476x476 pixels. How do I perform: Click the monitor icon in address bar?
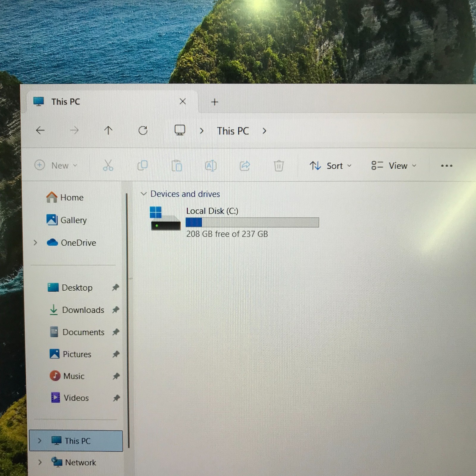[180, 130]
